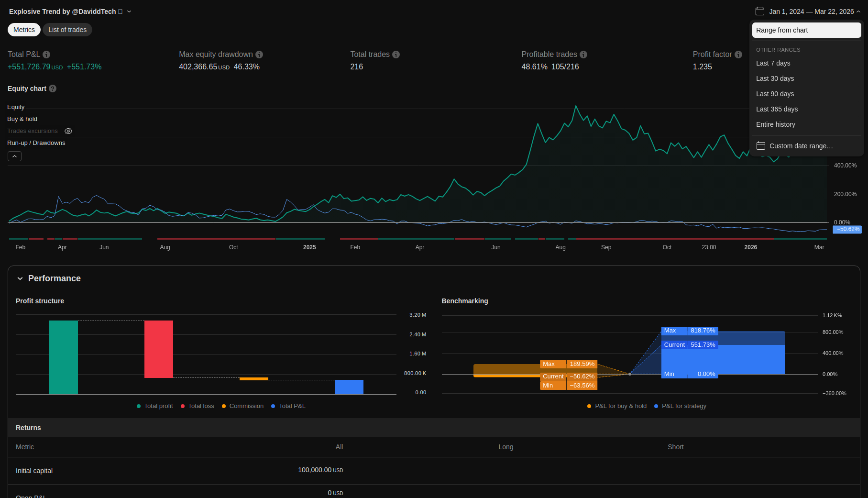This screenshot has width=868, height=498.
Task: Click the Max equity drawdown info icon
Action: coord(259,55)
